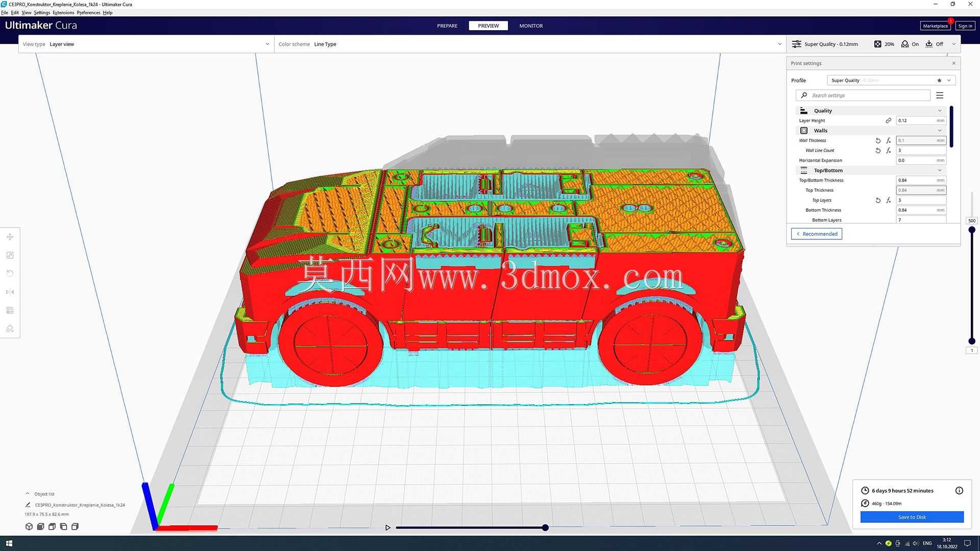
Task: Switch camera to front view cube
Action: point(40,527)
